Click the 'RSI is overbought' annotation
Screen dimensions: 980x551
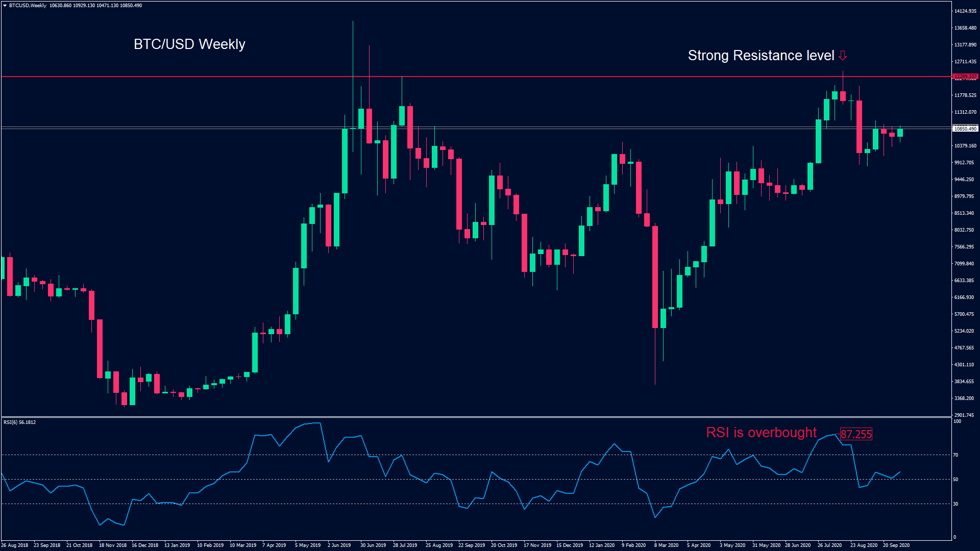click(x=761, y=433)
